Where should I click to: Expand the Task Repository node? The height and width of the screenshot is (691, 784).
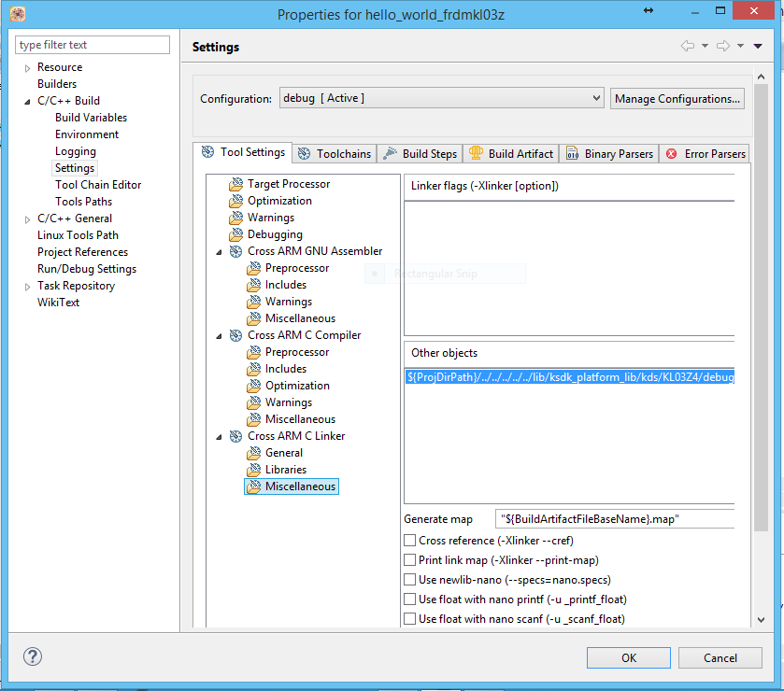27,287
